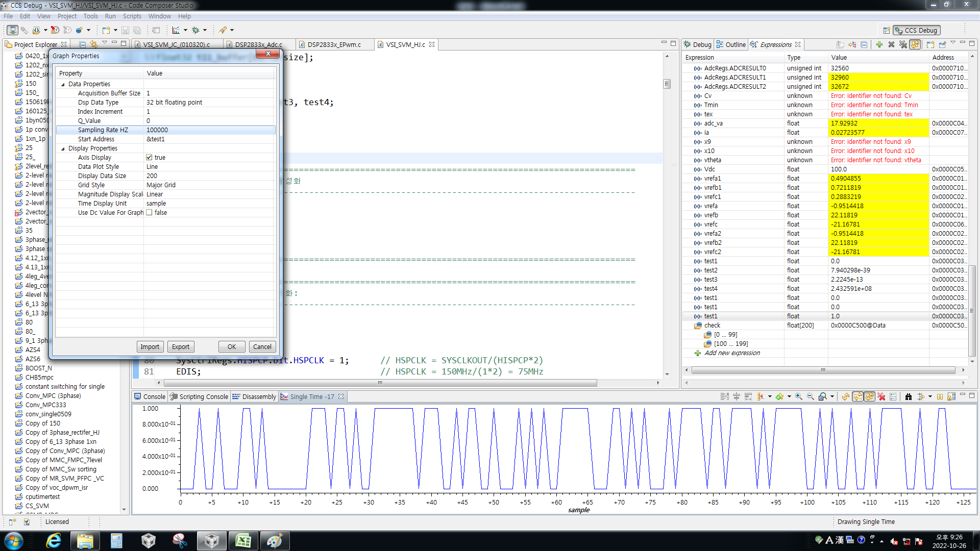Click Link with Editor icon in Project Explorer

coord(93,44)
